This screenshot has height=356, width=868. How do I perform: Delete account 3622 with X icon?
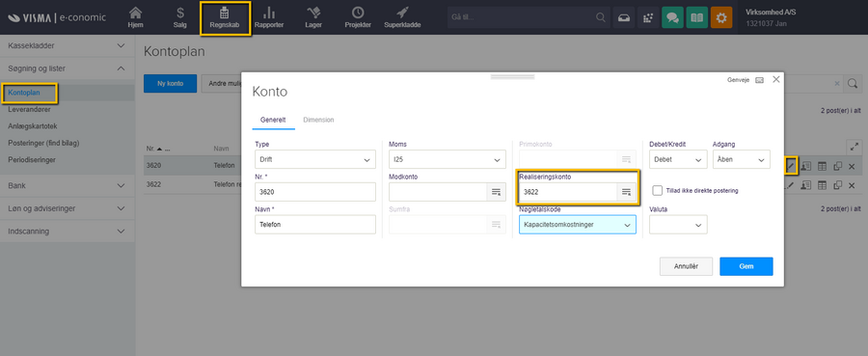(852, 185)
